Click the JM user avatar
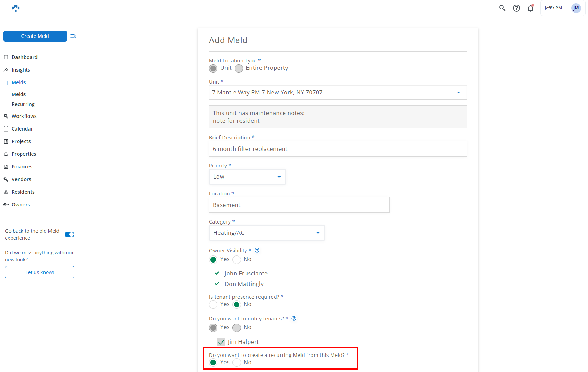588x372 pixels. 576,8
